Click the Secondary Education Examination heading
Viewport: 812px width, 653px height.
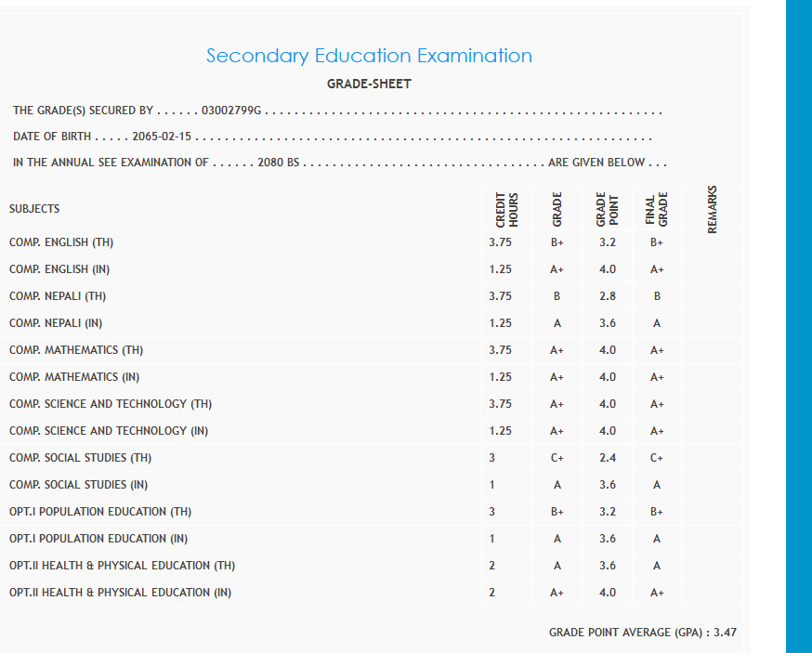click(x=369, y=56)
